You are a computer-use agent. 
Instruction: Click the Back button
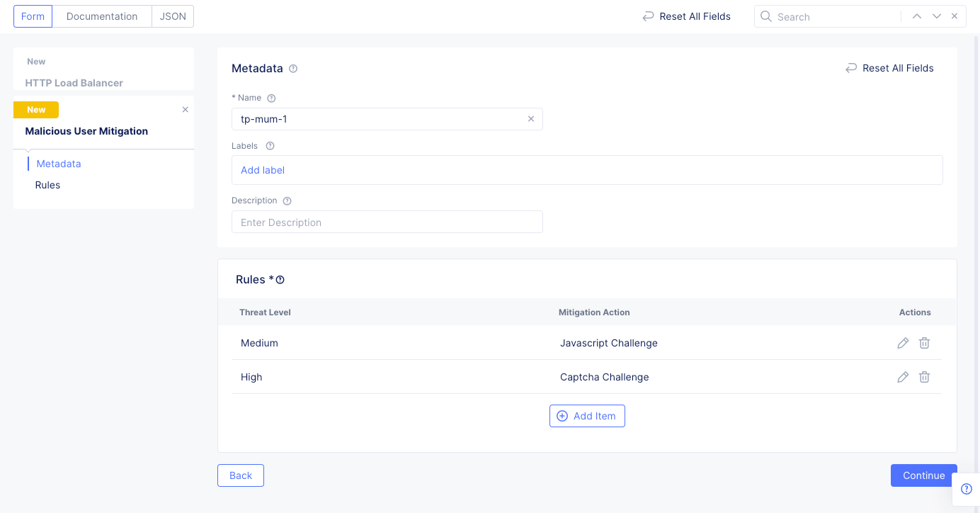pos(240,475)
